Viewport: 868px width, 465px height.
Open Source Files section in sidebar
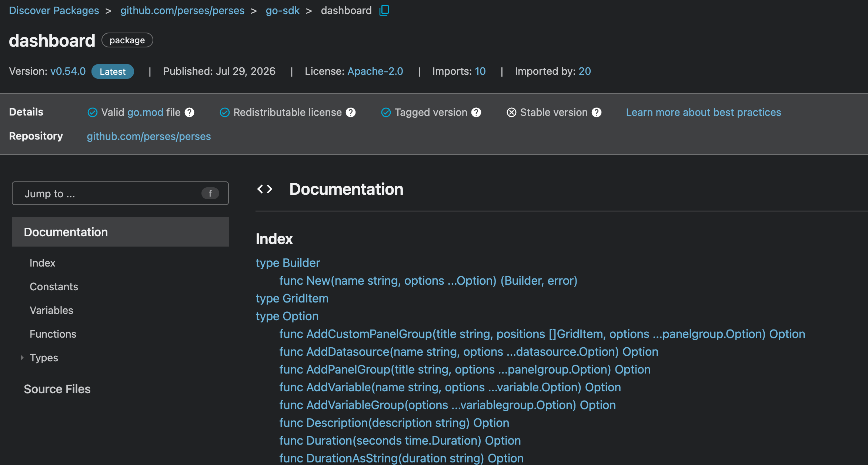tap(57, 389)
